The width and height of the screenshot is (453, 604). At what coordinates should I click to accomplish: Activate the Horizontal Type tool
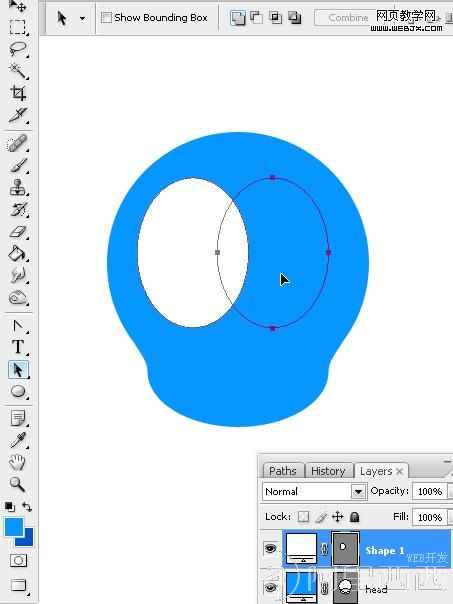point(17,347)
